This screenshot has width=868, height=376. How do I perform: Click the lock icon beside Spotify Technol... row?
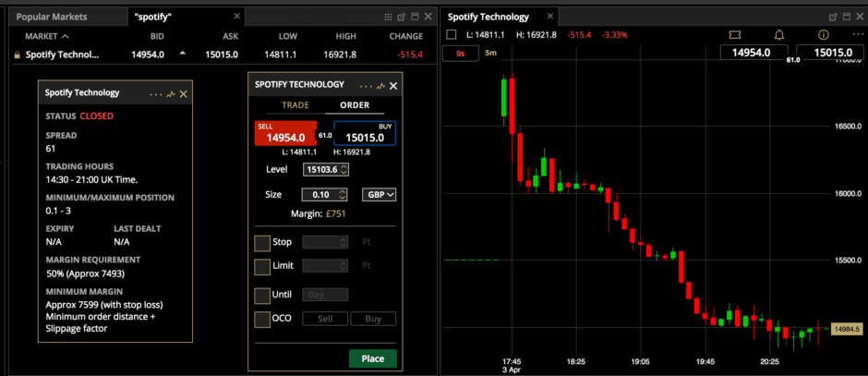coord(17,55)
